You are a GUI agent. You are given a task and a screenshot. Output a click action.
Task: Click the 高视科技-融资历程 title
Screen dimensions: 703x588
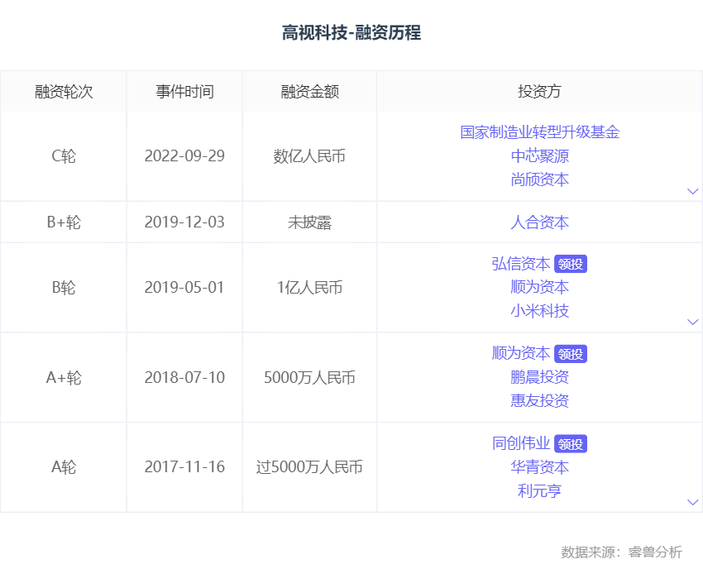(x=351, y=33)
